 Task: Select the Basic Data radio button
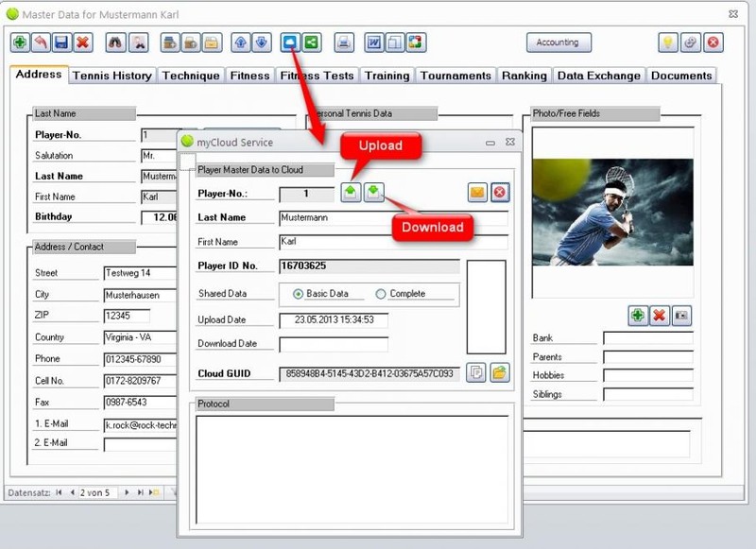[299, 294]
